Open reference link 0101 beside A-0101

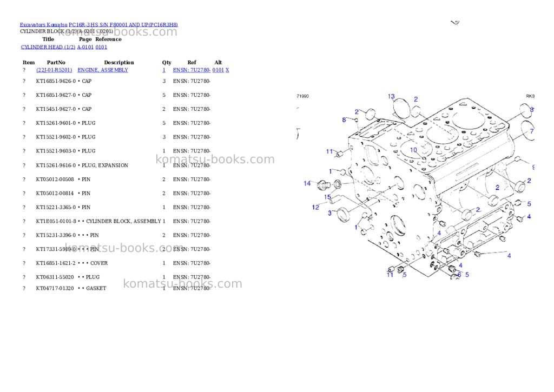[101, 47]
